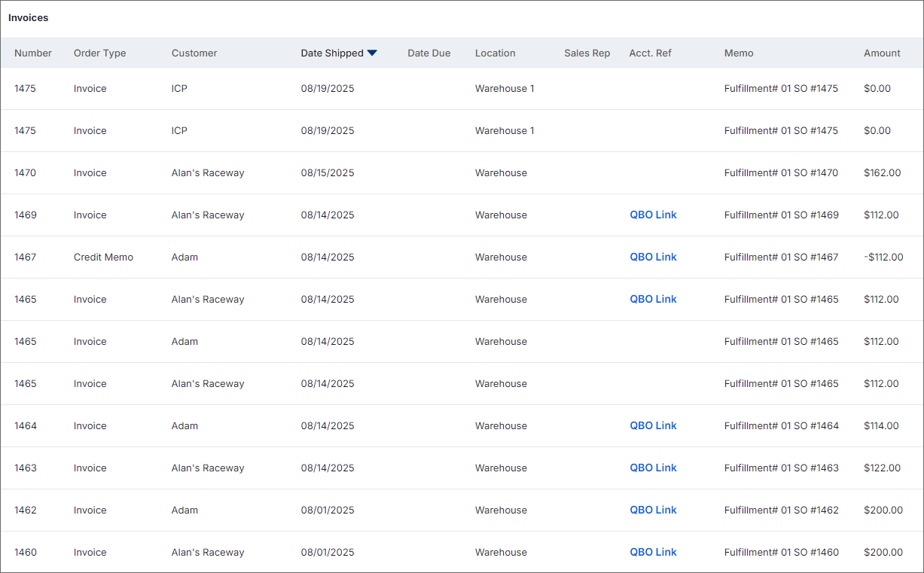Sort by the Number column header

pyautogui.click(x=33, y=53)
